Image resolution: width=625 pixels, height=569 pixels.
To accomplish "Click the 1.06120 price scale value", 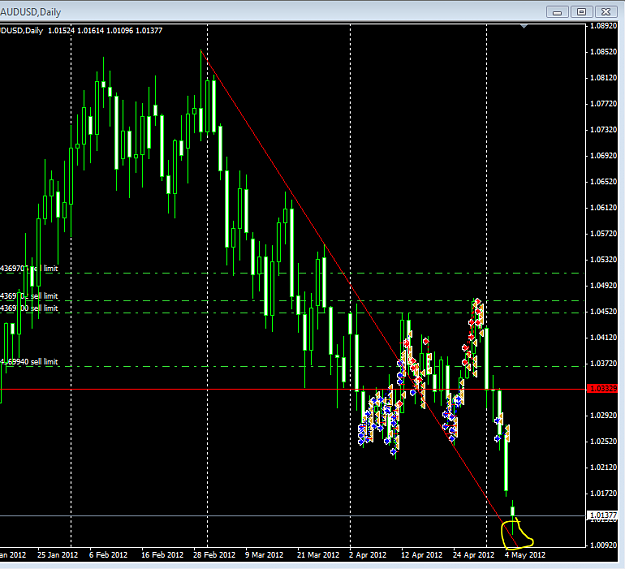I will click(x=603, y=208).
